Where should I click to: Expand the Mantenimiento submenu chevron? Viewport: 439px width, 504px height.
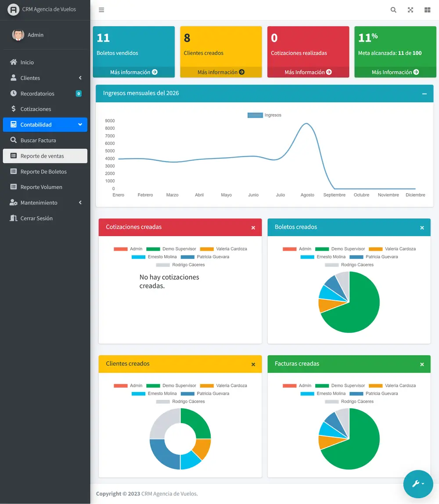tap(80, 202)
